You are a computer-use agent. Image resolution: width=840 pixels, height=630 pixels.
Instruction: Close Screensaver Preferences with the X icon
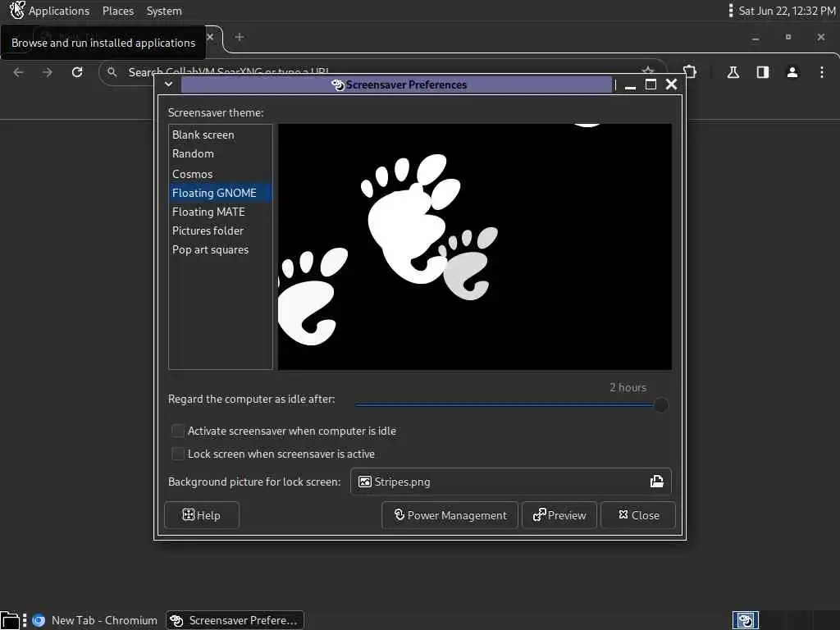point(671,84)
